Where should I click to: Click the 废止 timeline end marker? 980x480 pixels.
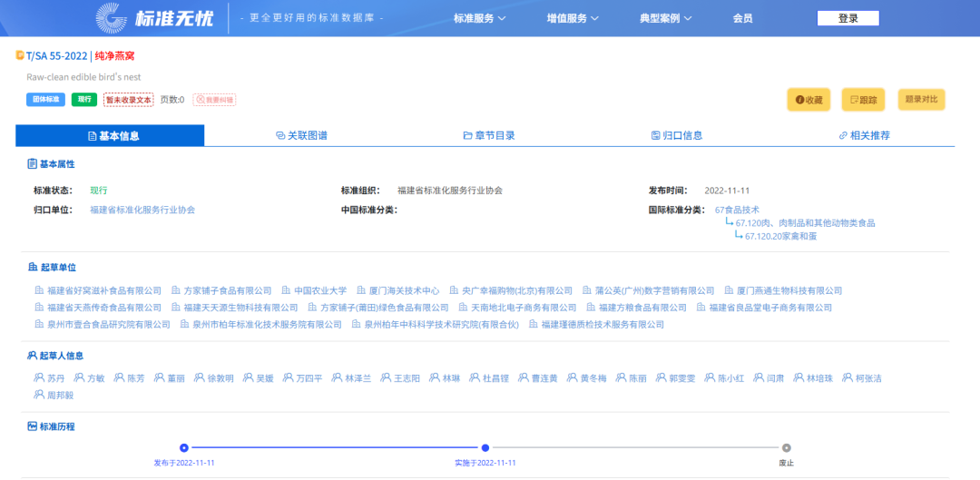[x=786, y=447]
